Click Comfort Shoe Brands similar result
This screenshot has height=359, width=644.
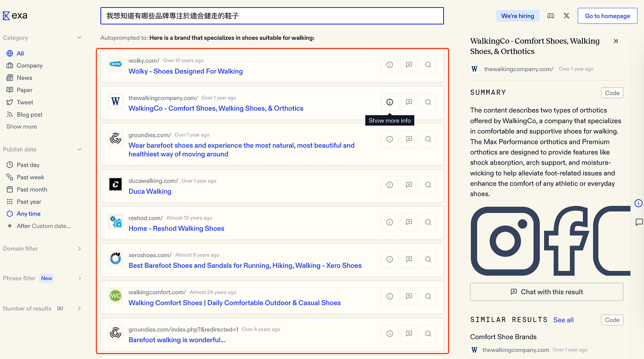503,337
